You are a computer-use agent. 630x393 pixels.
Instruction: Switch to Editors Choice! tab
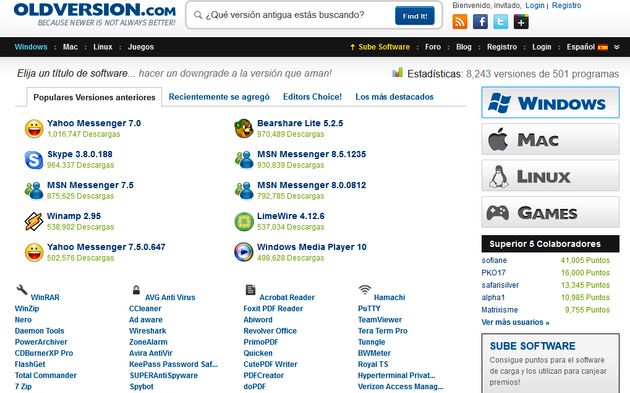312,97
